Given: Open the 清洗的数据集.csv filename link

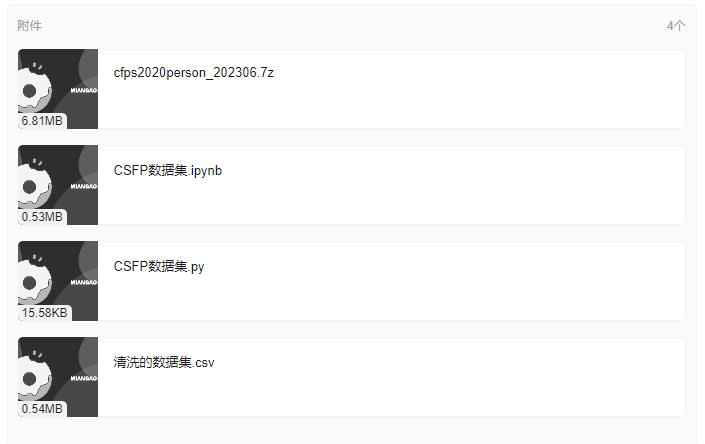Looking at the screenshot, I should 164,363.
